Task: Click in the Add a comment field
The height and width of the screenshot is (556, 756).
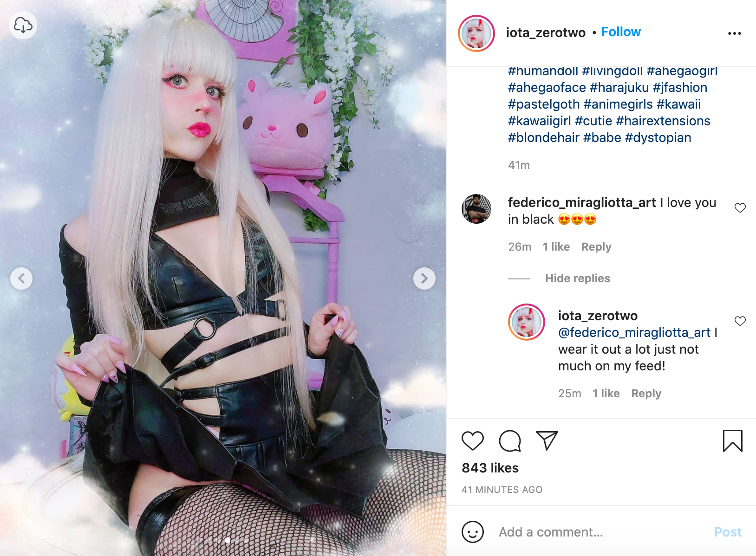Action: click(601, 532)
